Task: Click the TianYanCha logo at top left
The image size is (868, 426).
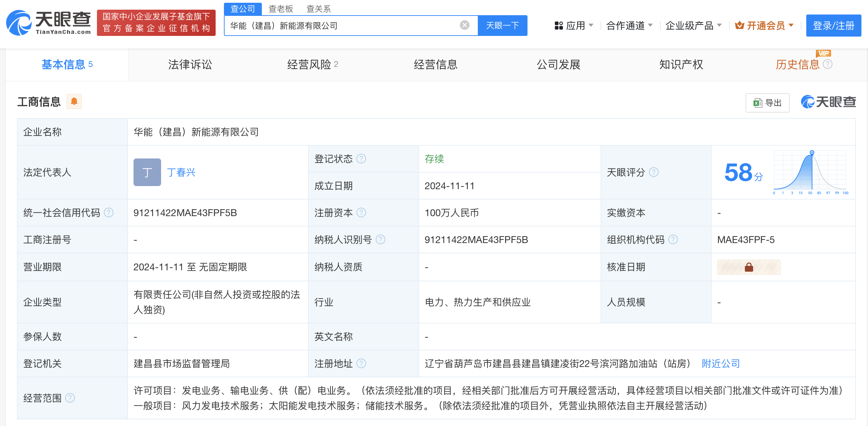Action: click(x=48, y=23)
